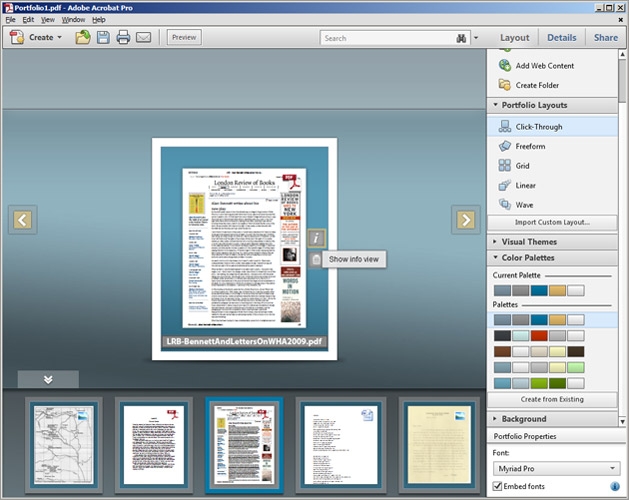Screen dimensions: 629x500
Task: Choose the brown and cream palette
Action: click(x=539, y=352)
